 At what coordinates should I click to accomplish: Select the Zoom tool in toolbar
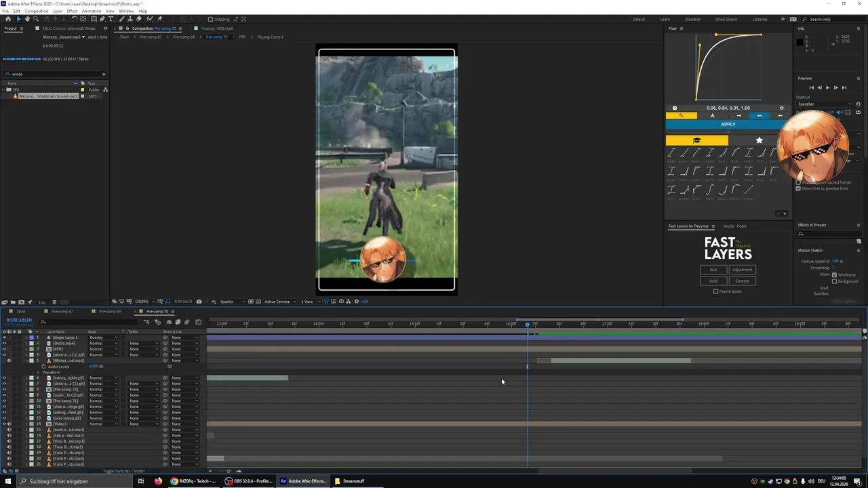pyautogui.click(x=36, y=19)
